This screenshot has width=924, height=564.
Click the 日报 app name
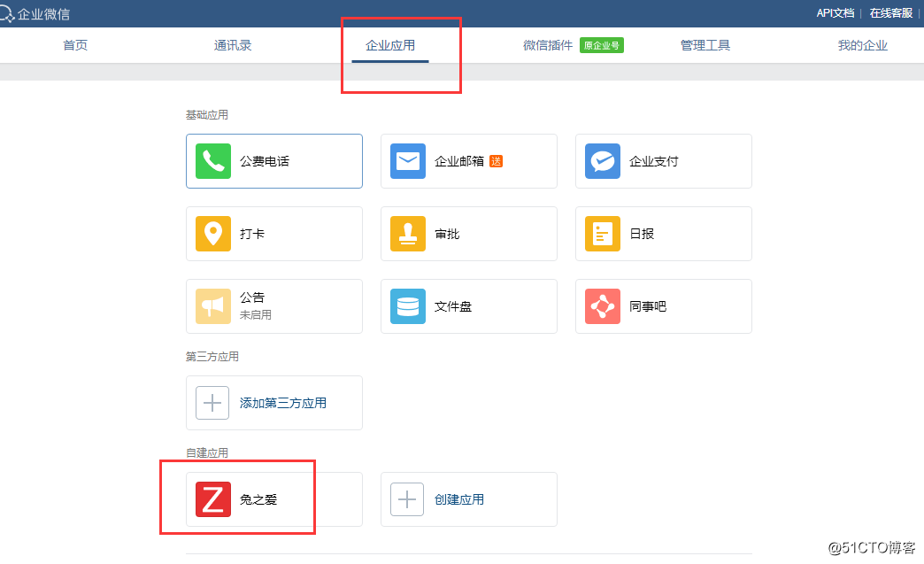(642, 234)
